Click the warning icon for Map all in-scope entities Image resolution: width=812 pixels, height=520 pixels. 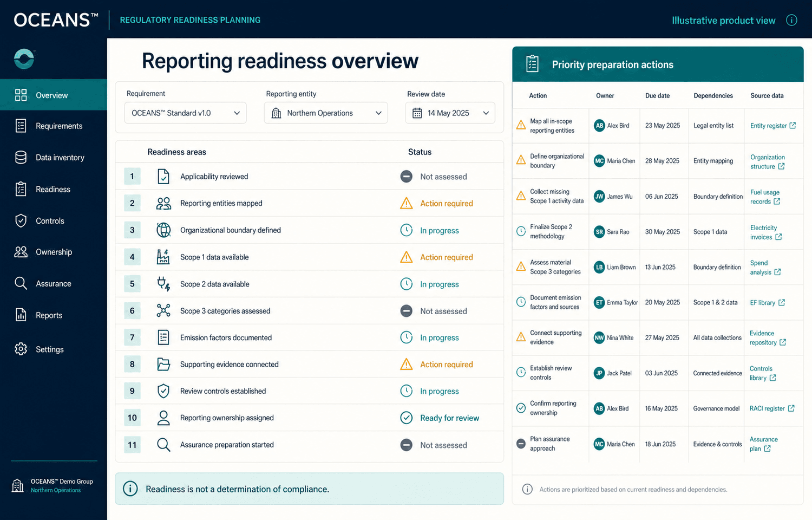521,125
